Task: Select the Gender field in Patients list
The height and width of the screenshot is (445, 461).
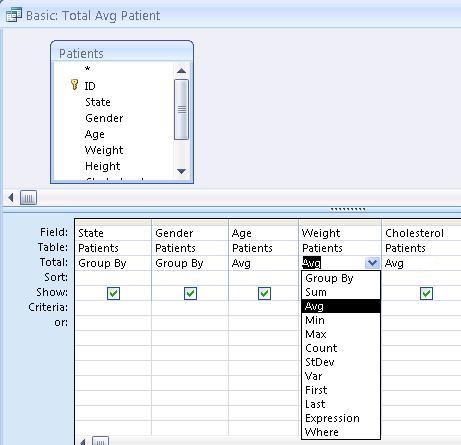Action: [x=113, y=118]
